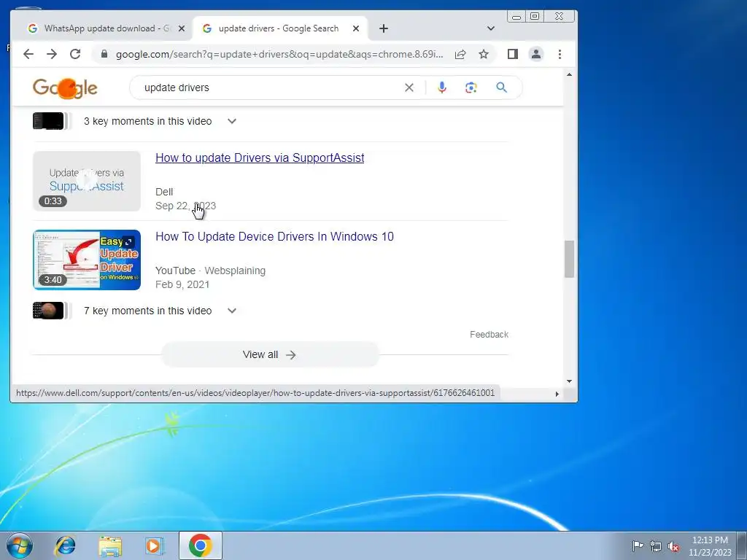Close the WhatsApp update download tab
747x560 pixels.
tap(182, 28)
